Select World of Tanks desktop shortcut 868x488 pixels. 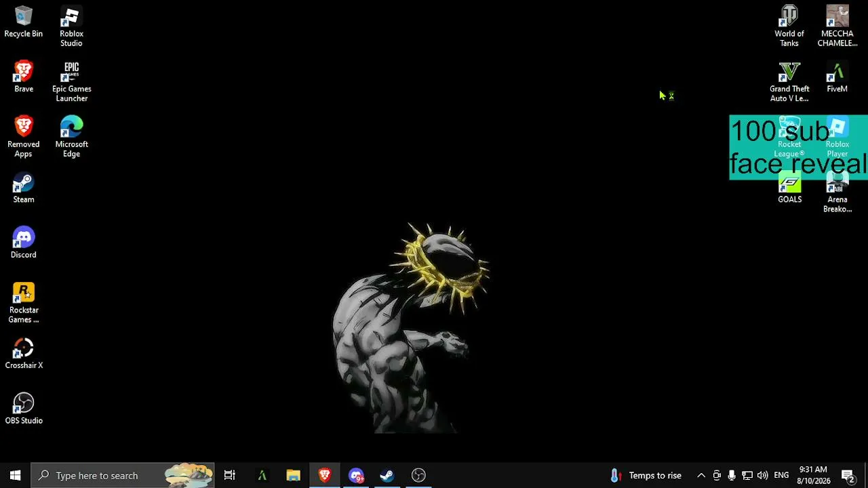tap(789, 27)
